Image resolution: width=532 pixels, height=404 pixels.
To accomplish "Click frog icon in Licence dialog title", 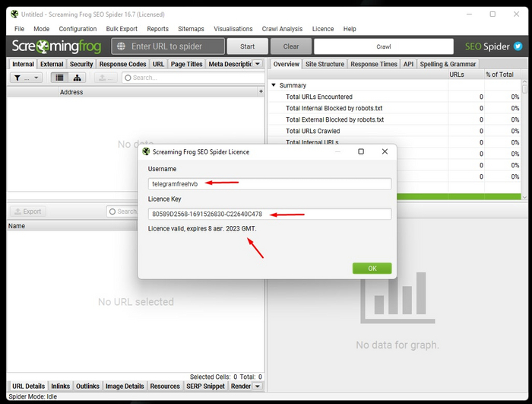I will (x=146, y=151).
